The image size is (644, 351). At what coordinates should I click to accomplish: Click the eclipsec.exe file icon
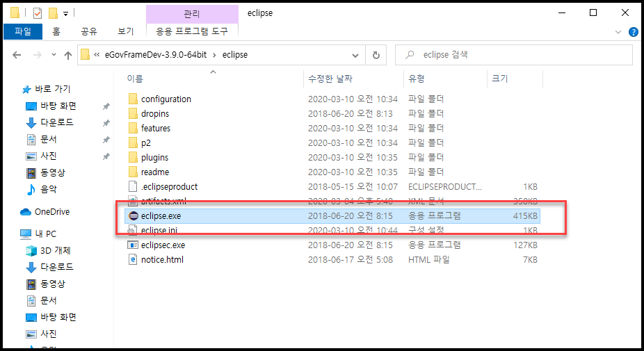point(133,245)
